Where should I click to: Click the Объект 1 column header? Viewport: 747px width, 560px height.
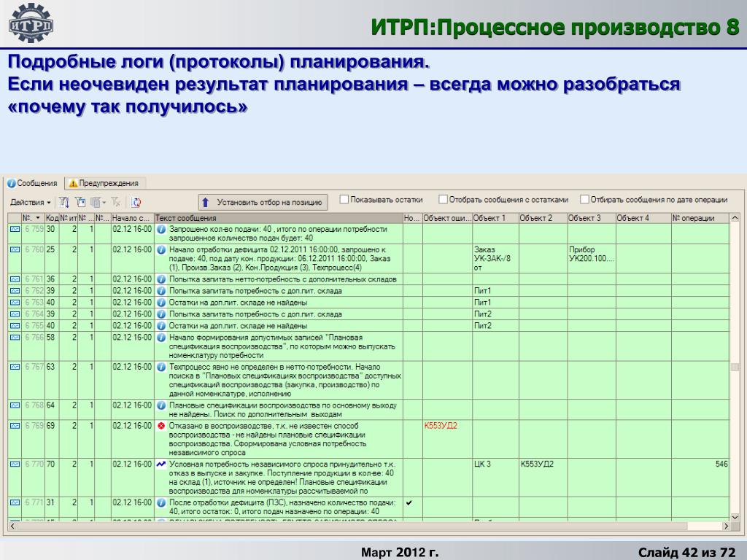tap(495, 218)
